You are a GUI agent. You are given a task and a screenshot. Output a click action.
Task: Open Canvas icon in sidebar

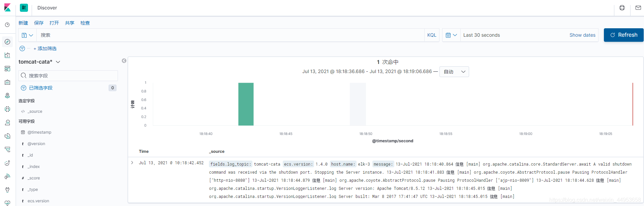[7, 82]
